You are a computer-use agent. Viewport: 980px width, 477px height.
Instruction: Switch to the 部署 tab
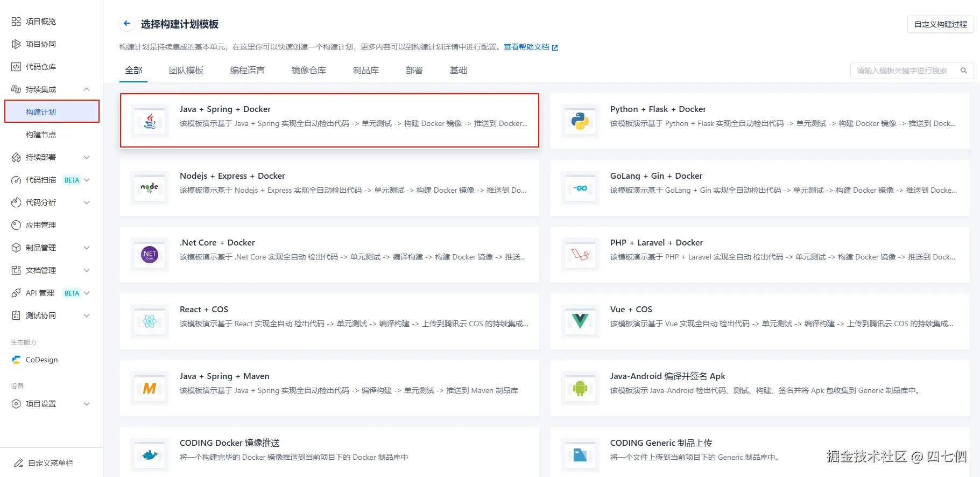pyautogui.click(x=414, y=71)
